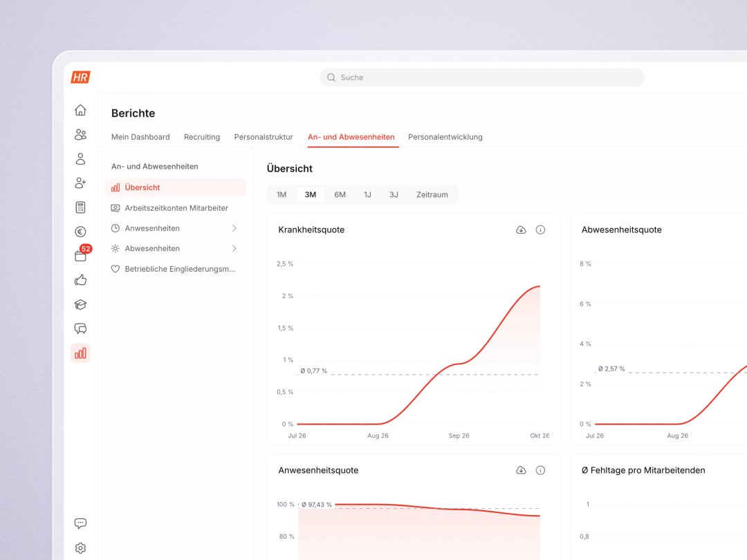Download the Anwesenheitsquote chart
The height and width of the screenshot is (560, 747).
coord(522,471)
